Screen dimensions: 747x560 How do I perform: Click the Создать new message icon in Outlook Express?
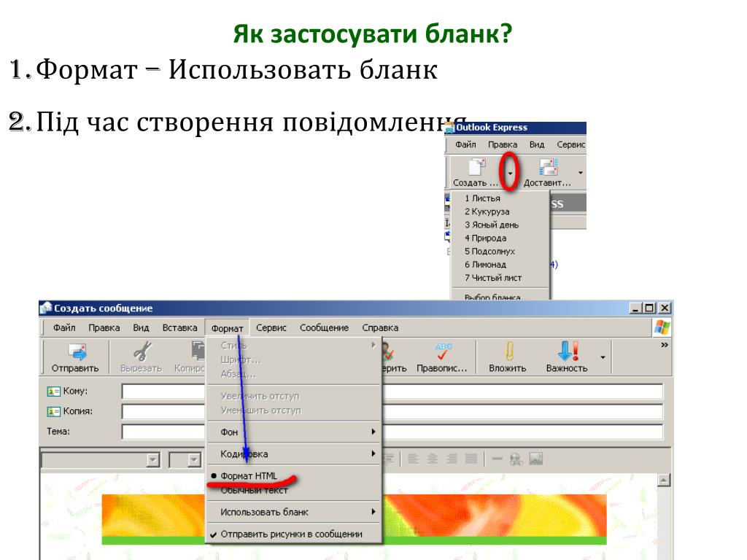click(x=476, y=167)
